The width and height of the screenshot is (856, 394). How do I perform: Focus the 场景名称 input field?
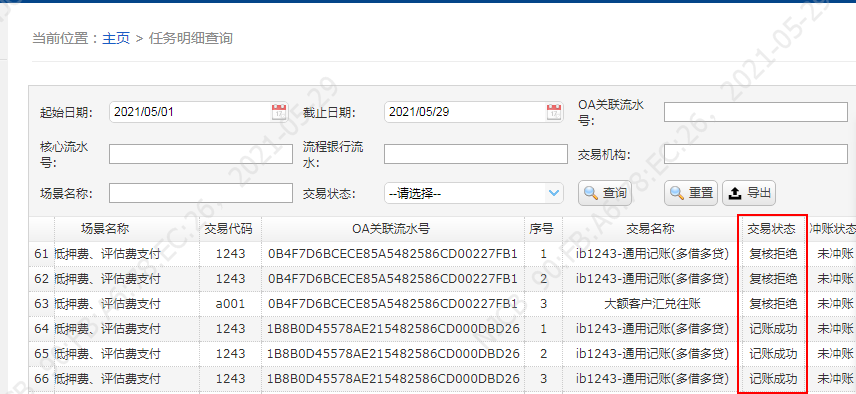coord(200,193)
